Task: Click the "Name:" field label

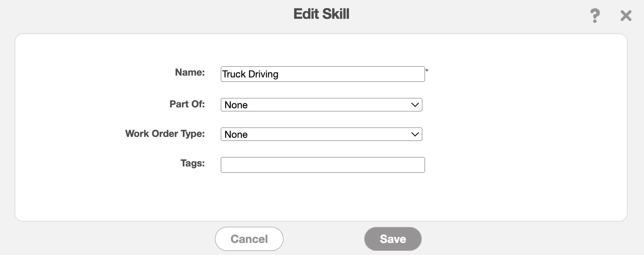Action: (x=189, y=72)
